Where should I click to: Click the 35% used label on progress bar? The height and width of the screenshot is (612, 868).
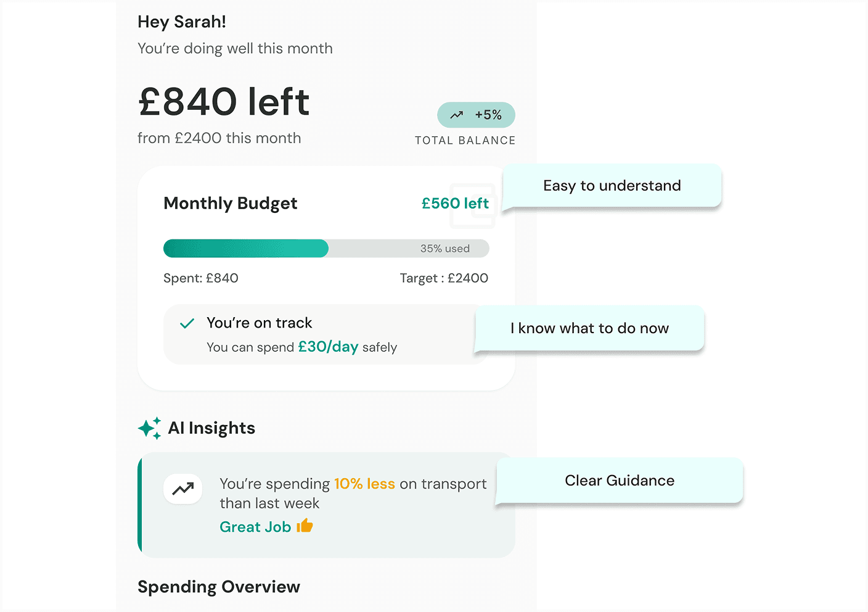444,249
